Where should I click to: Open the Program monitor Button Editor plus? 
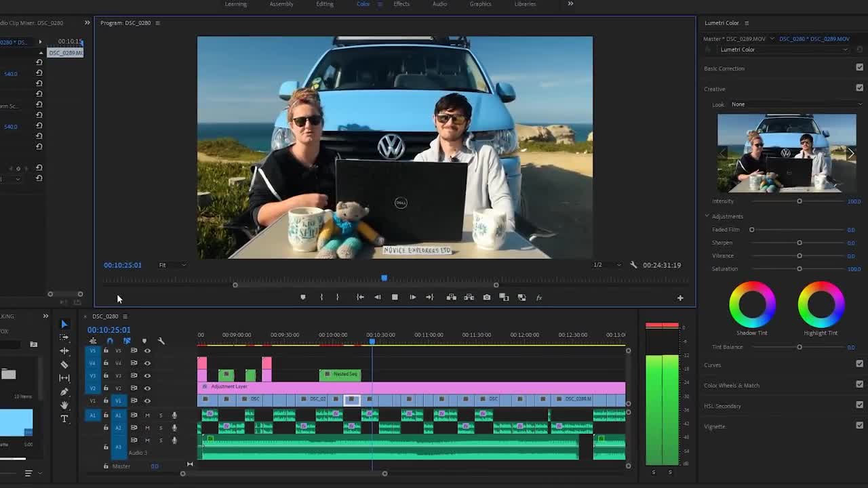(680, 298)
